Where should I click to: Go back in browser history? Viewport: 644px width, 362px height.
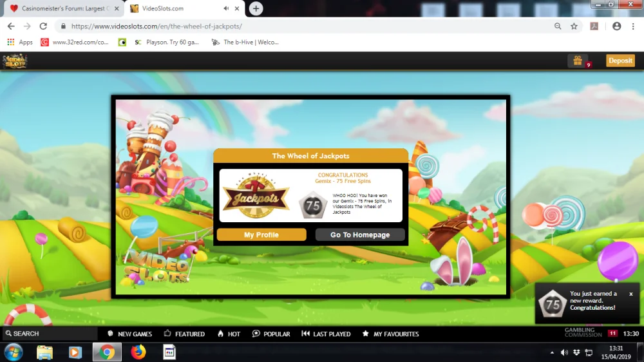click(11, 26)
